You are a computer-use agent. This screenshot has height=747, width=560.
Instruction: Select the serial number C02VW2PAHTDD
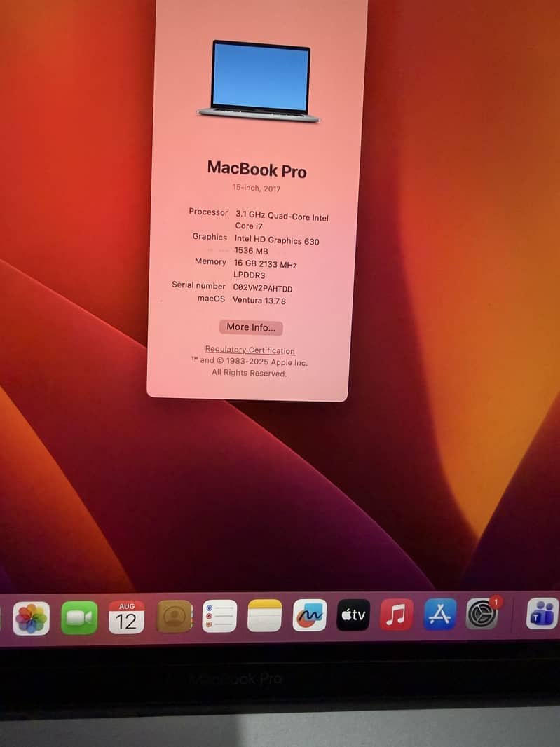pyautogui.click(x=263, y=288)
